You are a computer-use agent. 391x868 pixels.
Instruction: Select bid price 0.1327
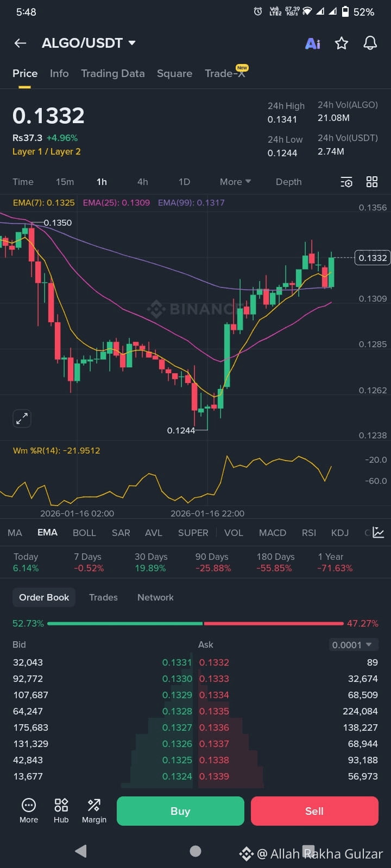(177, 727)
